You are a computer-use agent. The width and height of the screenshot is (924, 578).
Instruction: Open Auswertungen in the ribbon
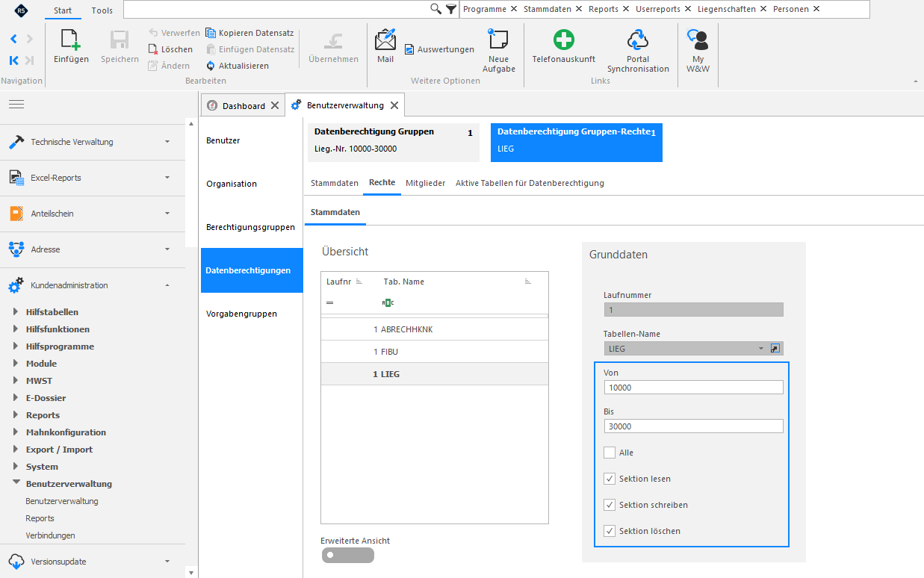coord(439,49)
